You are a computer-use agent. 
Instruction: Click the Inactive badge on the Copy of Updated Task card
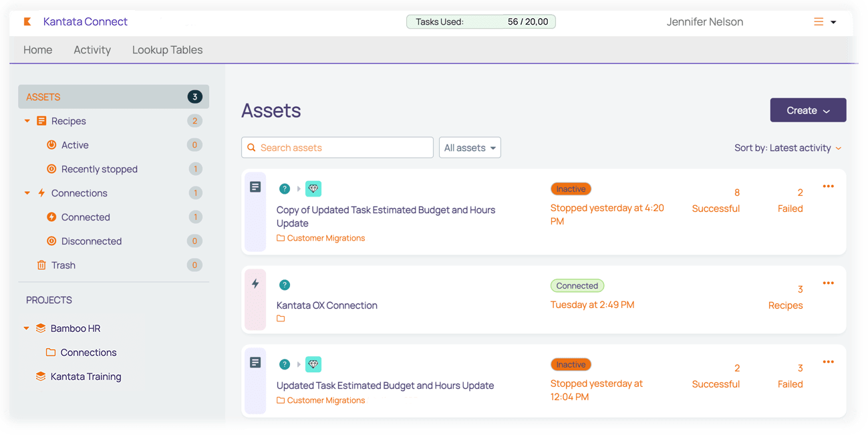pos(571,189)
